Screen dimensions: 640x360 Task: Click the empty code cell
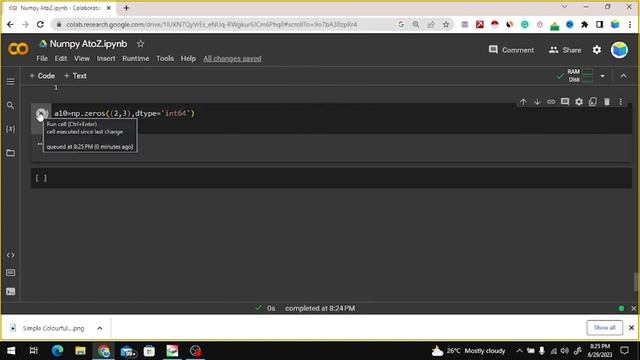331,178
